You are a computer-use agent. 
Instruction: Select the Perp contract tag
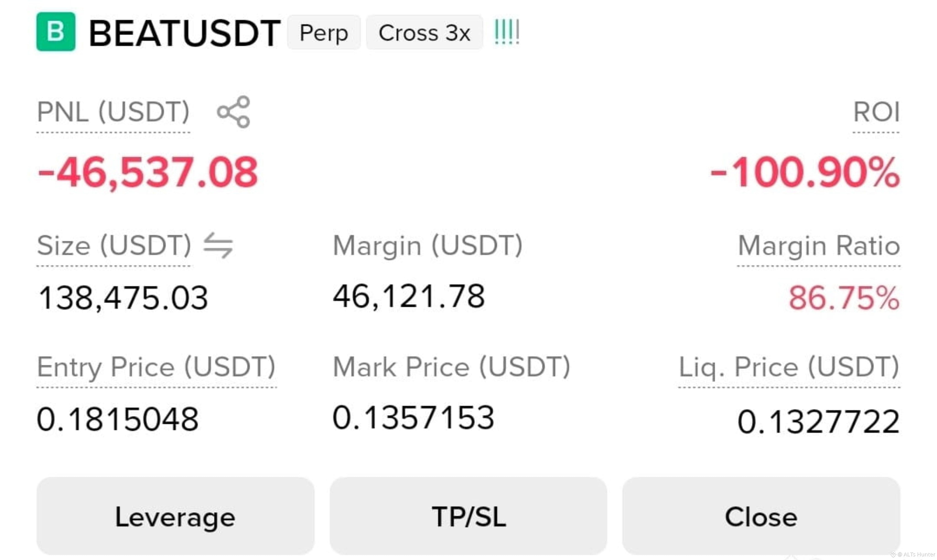point(324,32)
